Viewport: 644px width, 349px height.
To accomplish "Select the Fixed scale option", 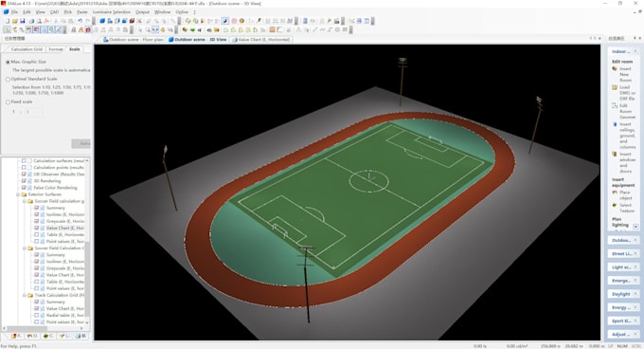I will pos(8,101).
